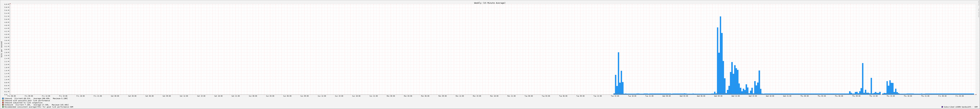
Task: Click the orange poor link performance swatch
Action: click(3, 101)
